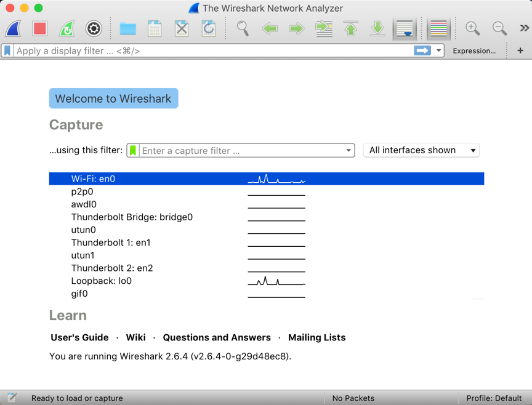Open a capture file (folder icon)
Image resolution: width=532 pixels, height=405 pixels.
pyautogui.click(x=128, y=28)
